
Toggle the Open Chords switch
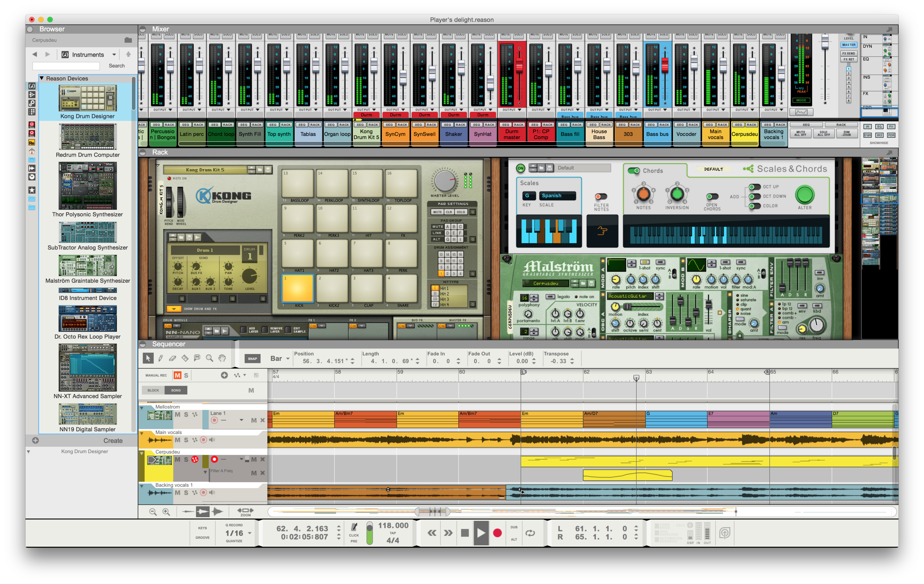(712, 197)
